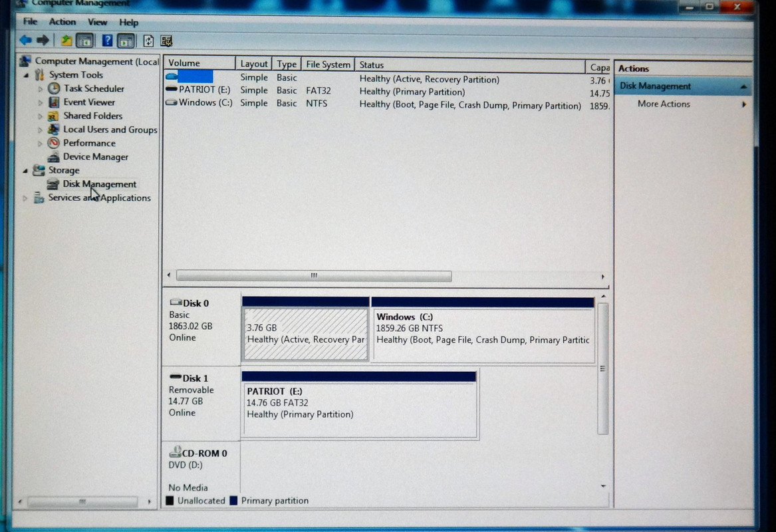The height and width of the screenshot is (532, 776).
Task: Expand Services and Applications node
Action: 25,198
